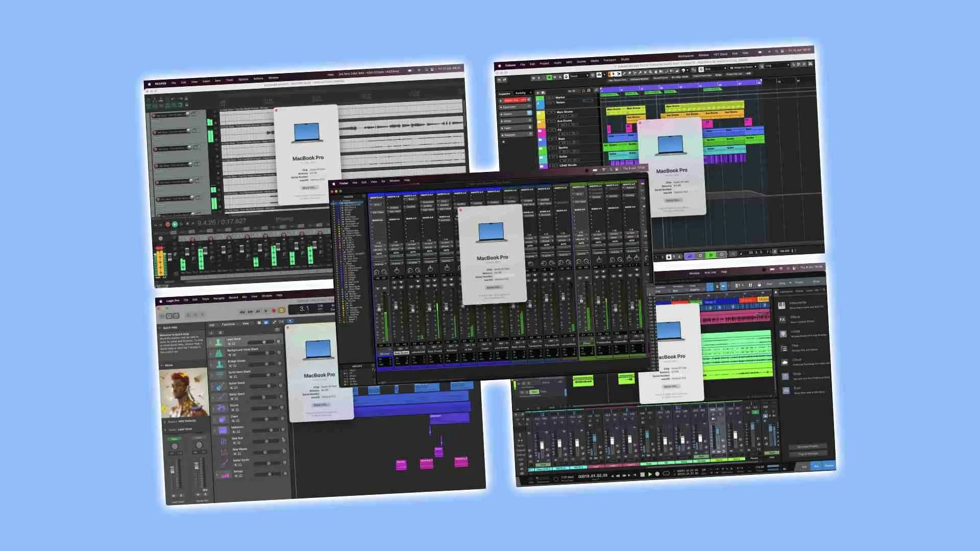
Task: Open the Actions menu in REAPER
Action: 258,79
